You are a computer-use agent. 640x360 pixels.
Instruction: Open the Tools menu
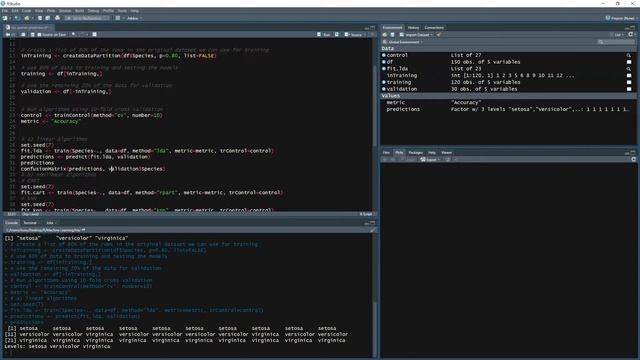click(122, 11)
